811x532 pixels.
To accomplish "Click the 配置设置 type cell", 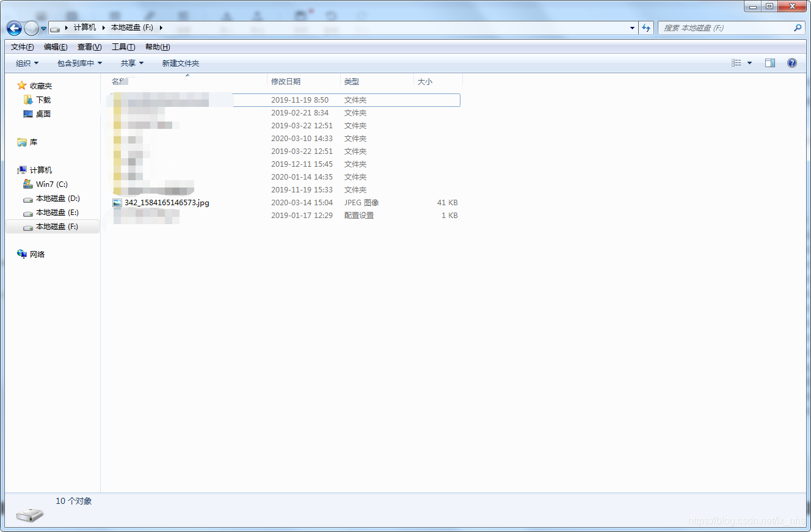I will [x=359, y=215].
